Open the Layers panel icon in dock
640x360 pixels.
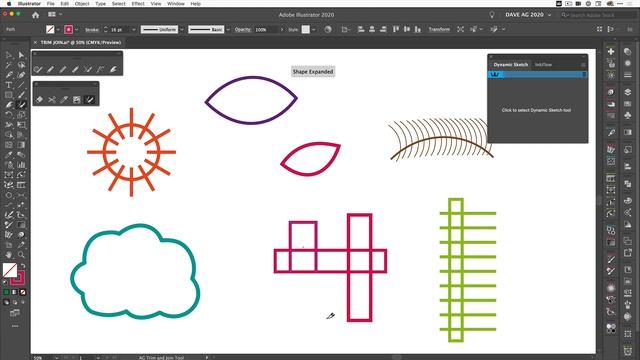click(x=628, y=92)
